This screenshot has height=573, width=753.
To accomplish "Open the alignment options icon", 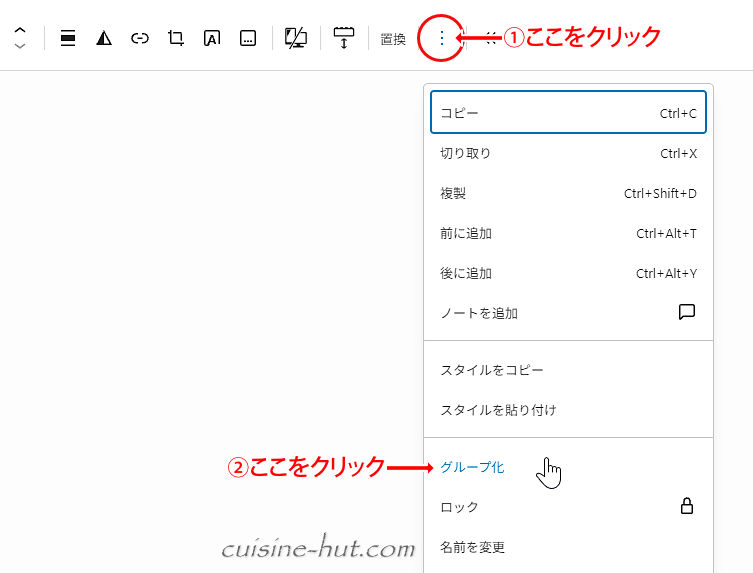I will (x=68, y=38).
